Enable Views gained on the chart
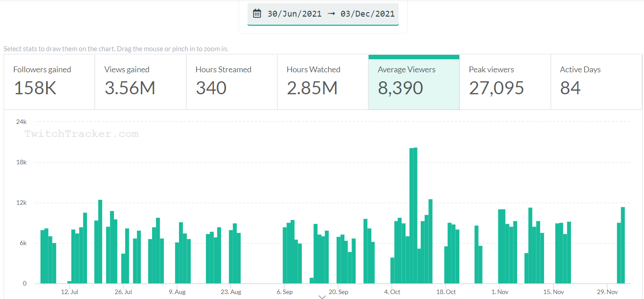The image size is (644, 299). pos(140,82)
